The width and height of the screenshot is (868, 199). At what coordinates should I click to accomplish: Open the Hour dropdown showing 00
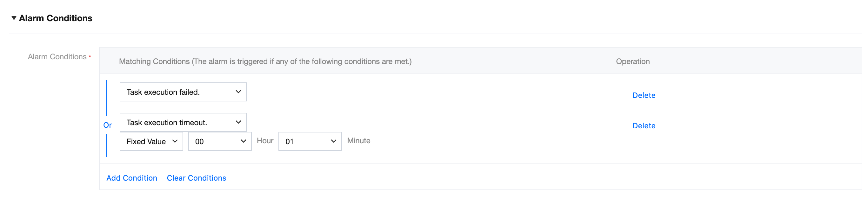(219, 142)
